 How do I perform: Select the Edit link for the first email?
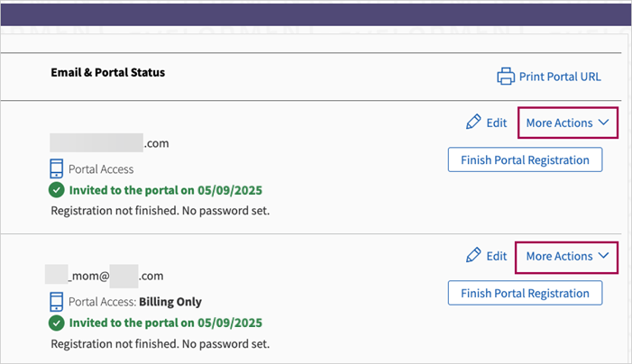[x=496, y=123]
